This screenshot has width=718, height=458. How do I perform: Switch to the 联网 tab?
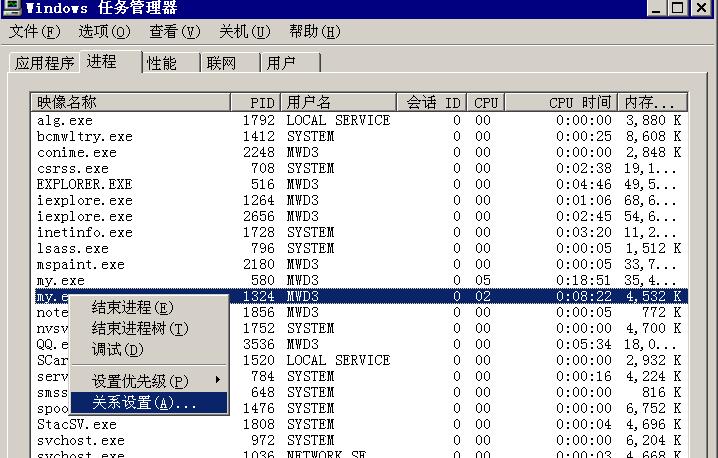pos(221,64)
